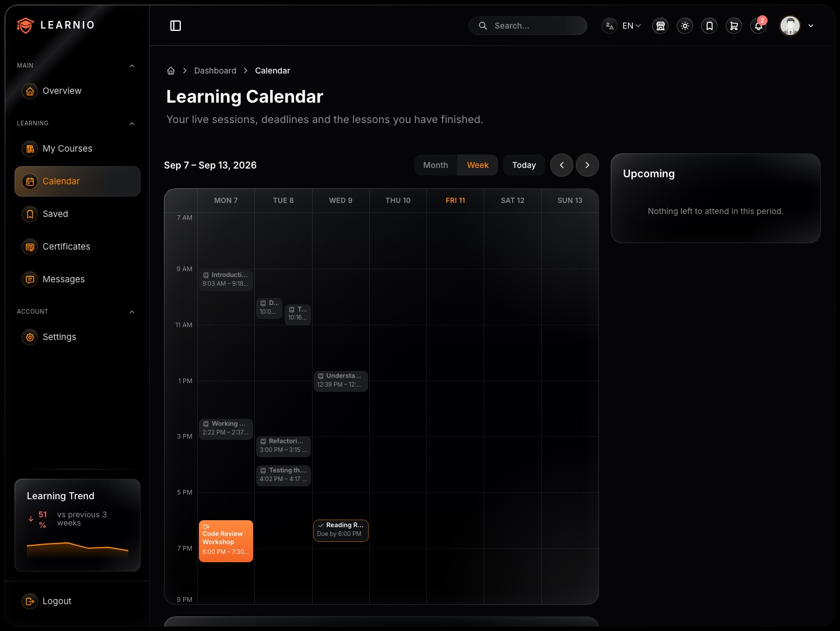
Task: Toggle the sidebar panel icon
Action: [176, 26]
